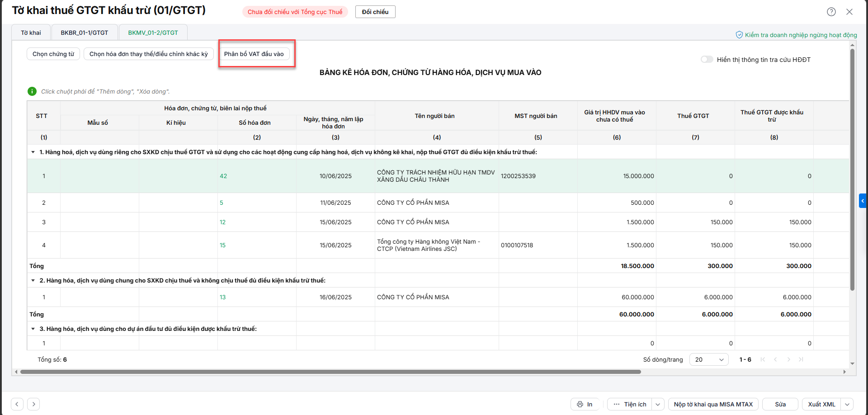Click Phân bổ VAT đầu vào button
Screen dimensions: 868x415
point(254,54)
